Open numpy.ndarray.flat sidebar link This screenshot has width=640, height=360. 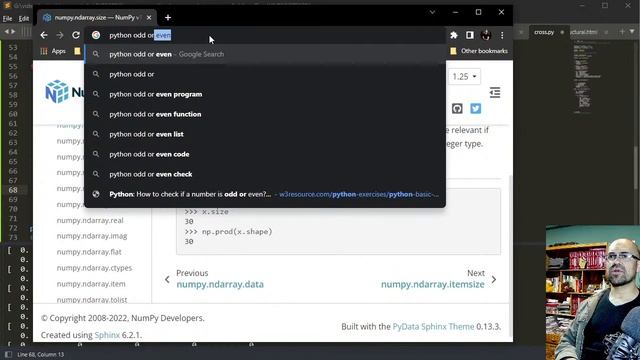point(89,252)
